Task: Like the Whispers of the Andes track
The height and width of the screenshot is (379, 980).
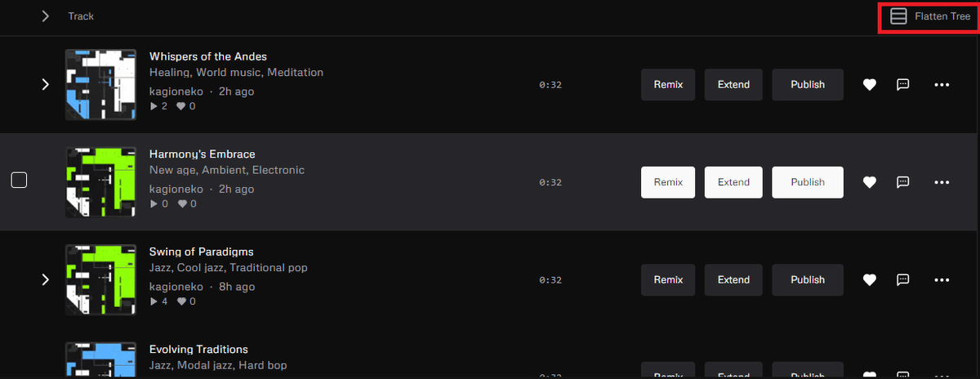Action: 870,85
